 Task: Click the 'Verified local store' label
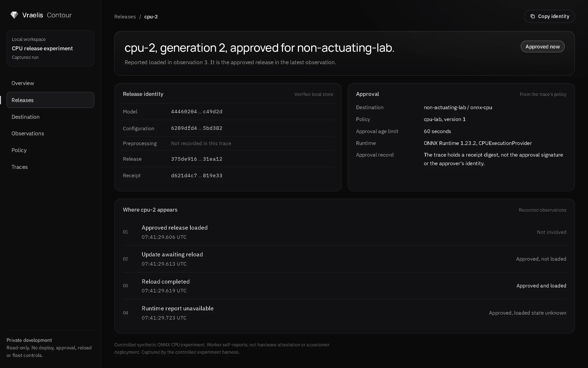pyautogui.click(x=314, y=94)
